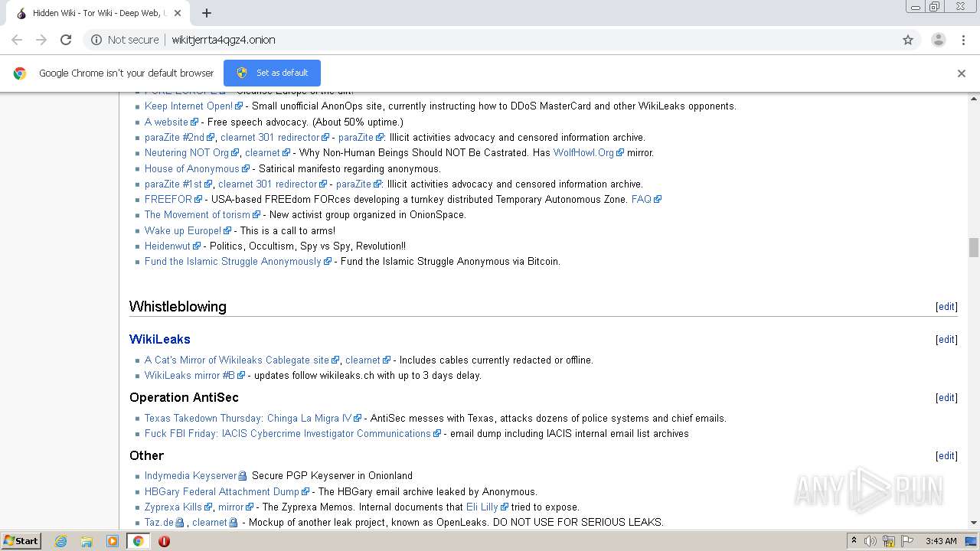The width and height of the screenshot is (980, 551).
Task: Launch Internet Explorer from the taskbar
Action: pos(61,541)
